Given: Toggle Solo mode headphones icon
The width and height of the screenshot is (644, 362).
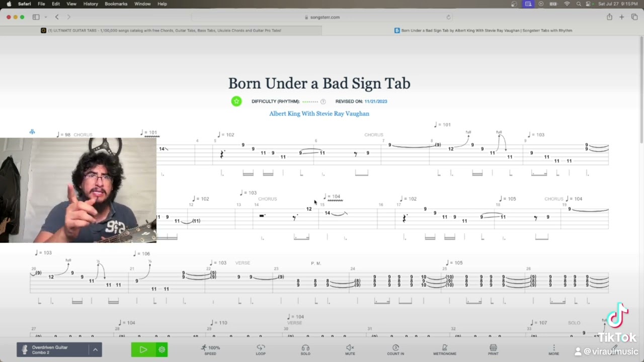Looking at the screenshot, I should pos(305,350).
